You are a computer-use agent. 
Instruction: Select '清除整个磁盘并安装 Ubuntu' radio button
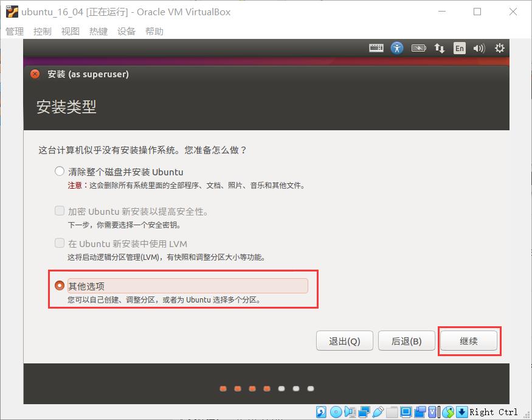tap(60, 171)
